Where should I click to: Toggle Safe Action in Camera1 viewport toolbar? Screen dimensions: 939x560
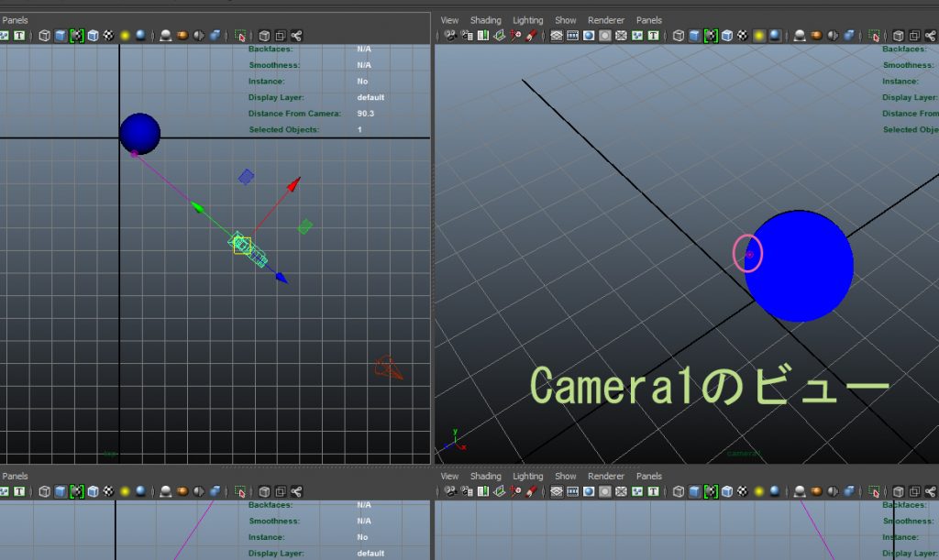pos(637,36)
